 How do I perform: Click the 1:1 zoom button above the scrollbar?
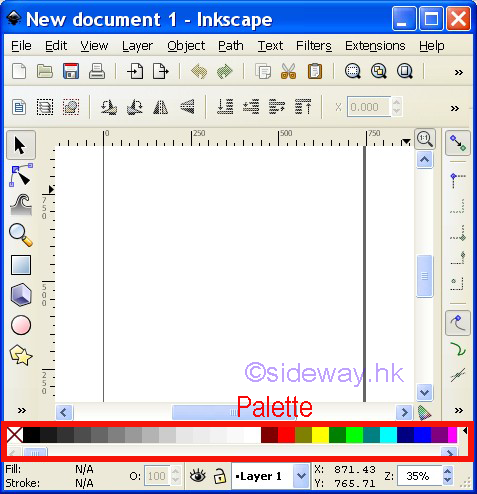425,139
